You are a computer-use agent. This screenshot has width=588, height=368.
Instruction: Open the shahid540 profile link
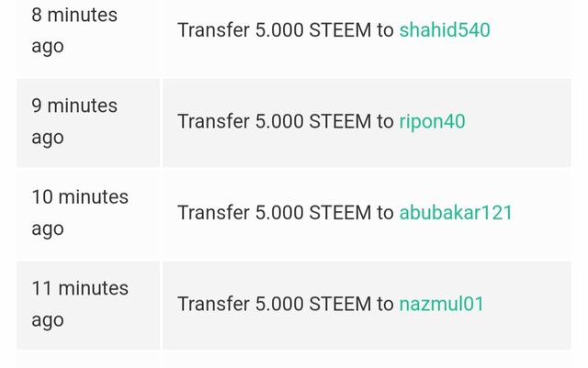tap(445, 30)
